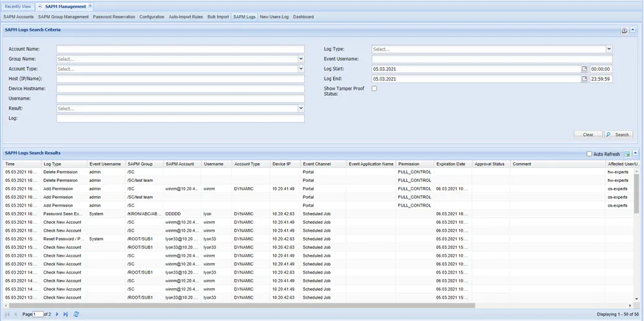This screenshot has width=644, height=321.
Task: Click the Comment column header
Action: pyautogui.click(x=558, y=164)
